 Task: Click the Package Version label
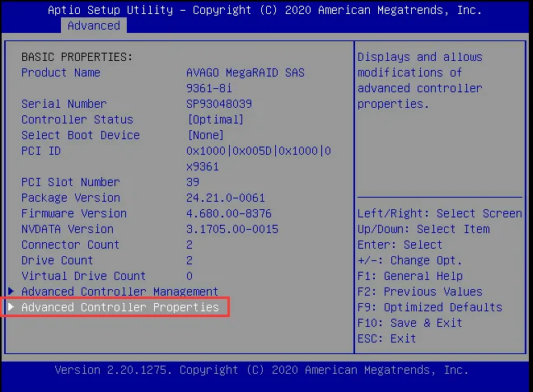click(71, 198)
